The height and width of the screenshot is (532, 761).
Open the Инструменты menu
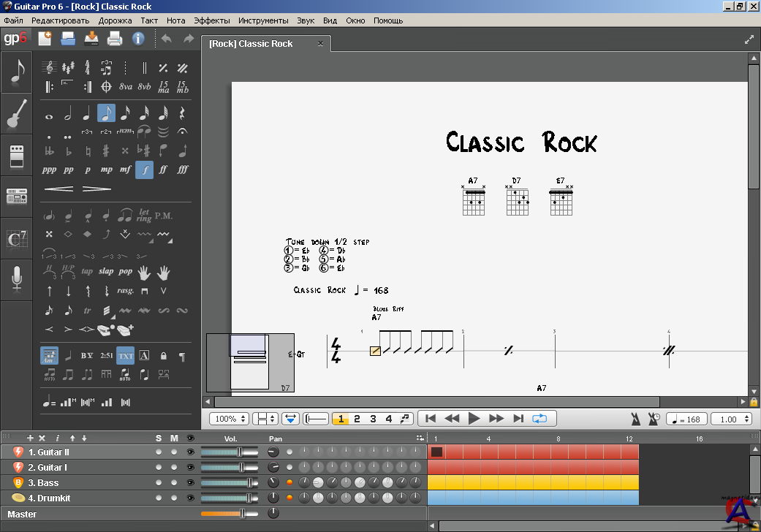263,20
